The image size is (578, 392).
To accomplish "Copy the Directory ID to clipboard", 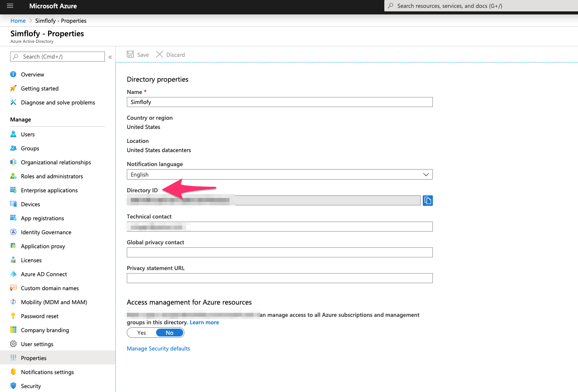I will click(428, 201).
